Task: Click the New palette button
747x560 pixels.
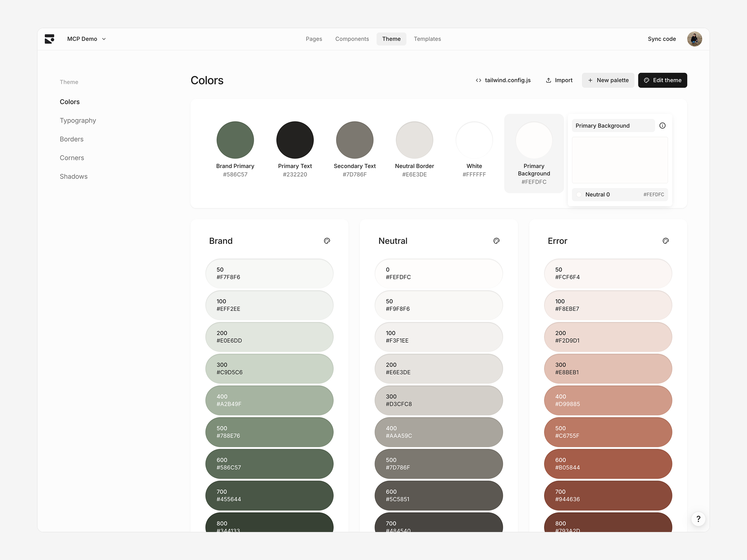Action: (x=608, y=80)
